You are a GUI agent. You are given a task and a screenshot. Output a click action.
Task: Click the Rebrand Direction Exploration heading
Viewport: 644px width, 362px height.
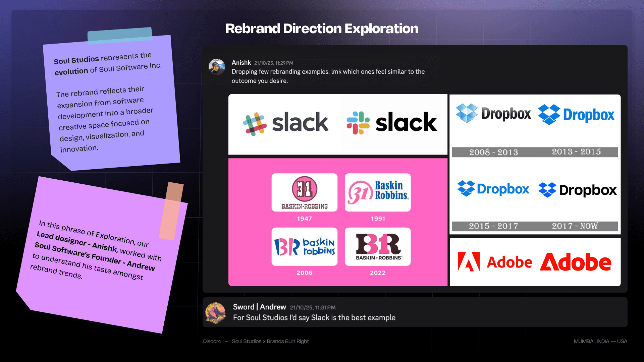point(322,29)
